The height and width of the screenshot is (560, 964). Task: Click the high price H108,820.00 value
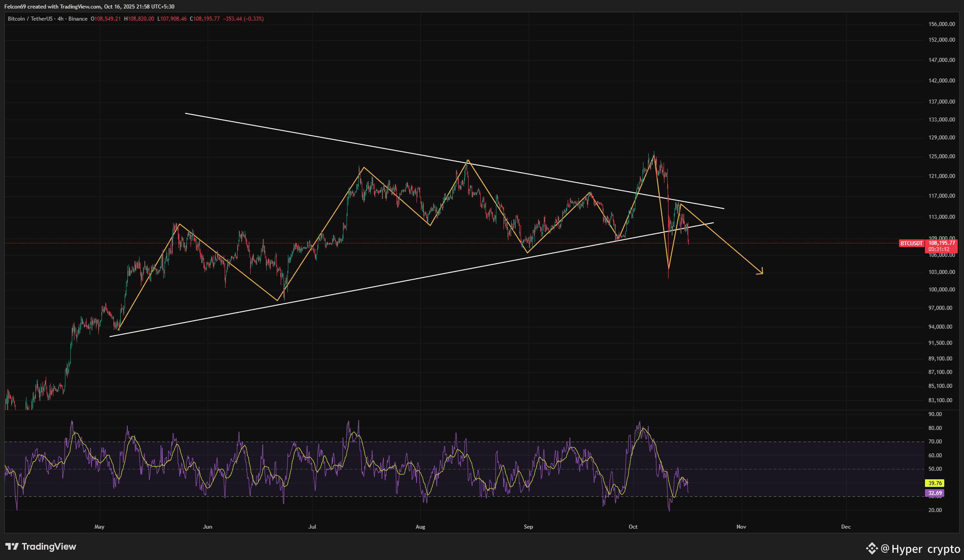pyautogui.click(x=139, y=19)
